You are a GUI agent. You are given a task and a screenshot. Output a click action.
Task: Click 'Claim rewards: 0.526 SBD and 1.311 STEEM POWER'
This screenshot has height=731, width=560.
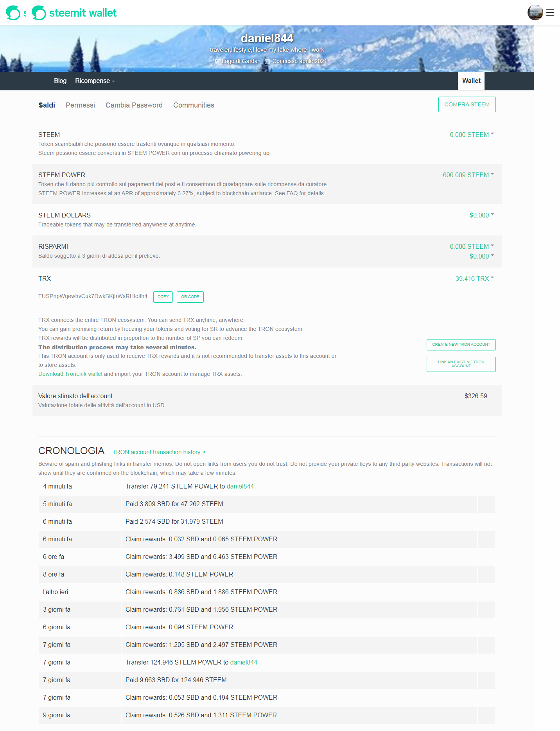[x=201, y=715]
